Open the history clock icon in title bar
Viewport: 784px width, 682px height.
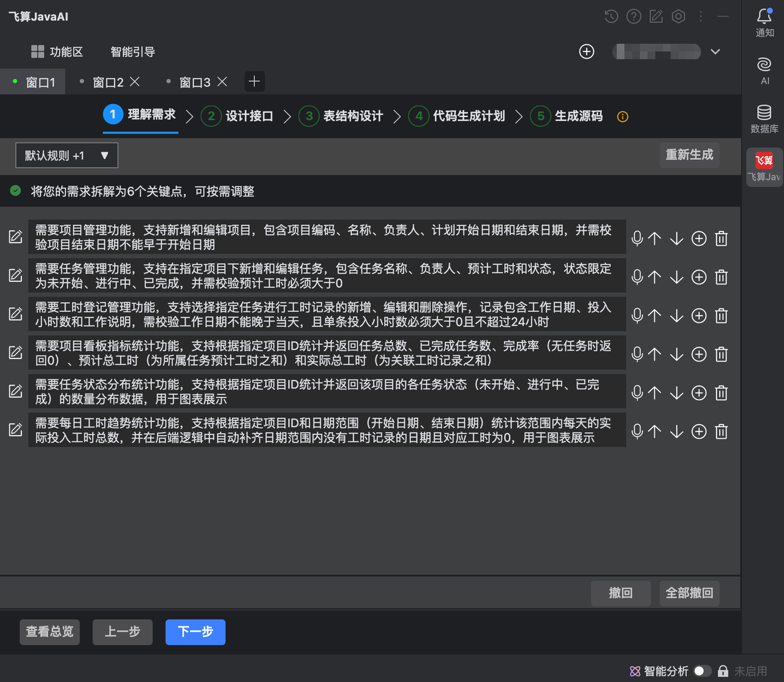pos(611,17)
